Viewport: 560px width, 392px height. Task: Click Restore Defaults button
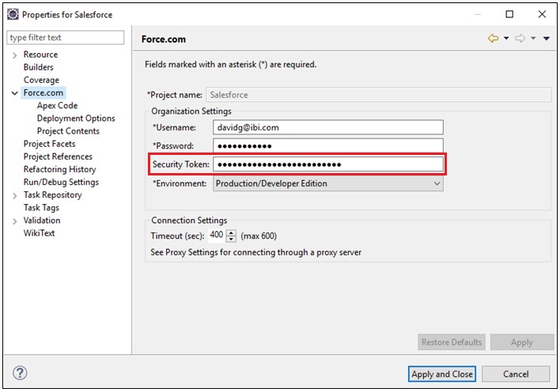[452, 342]
